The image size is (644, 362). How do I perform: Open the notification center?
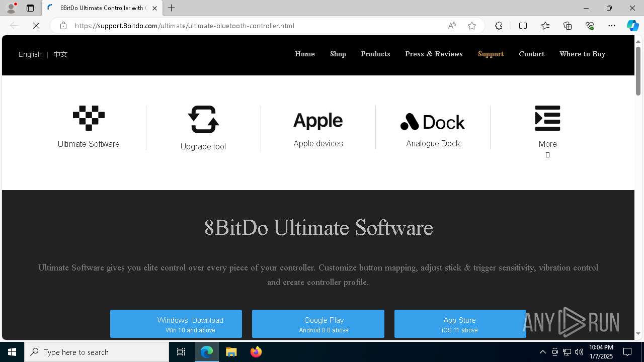point(627,352)
